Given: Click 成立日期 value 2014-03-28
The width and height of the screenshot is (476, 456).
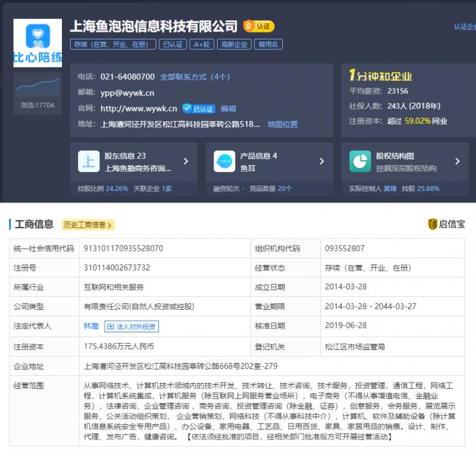Looking at the screenshot, I should (x=345, y=287).
